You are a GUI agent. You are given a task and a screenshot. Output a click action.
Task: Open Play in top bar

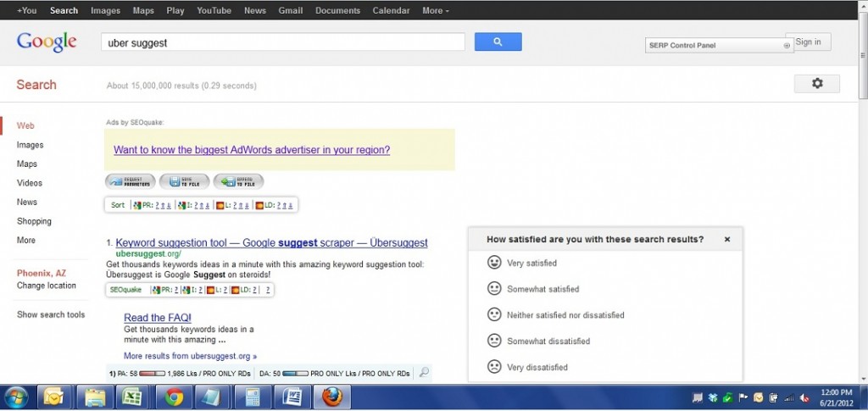175,10
